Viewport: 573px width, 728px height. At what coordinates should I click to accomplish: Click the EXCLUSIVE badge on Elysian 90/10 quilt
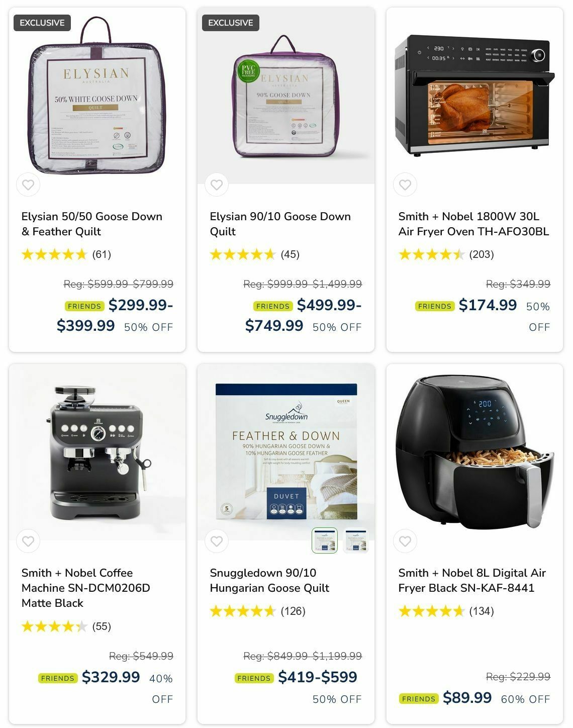point(231,23)
